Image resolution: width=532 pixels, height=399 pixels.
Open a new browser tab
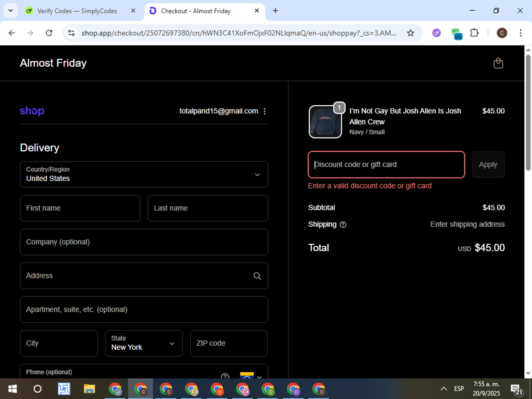tap(275, 11)
